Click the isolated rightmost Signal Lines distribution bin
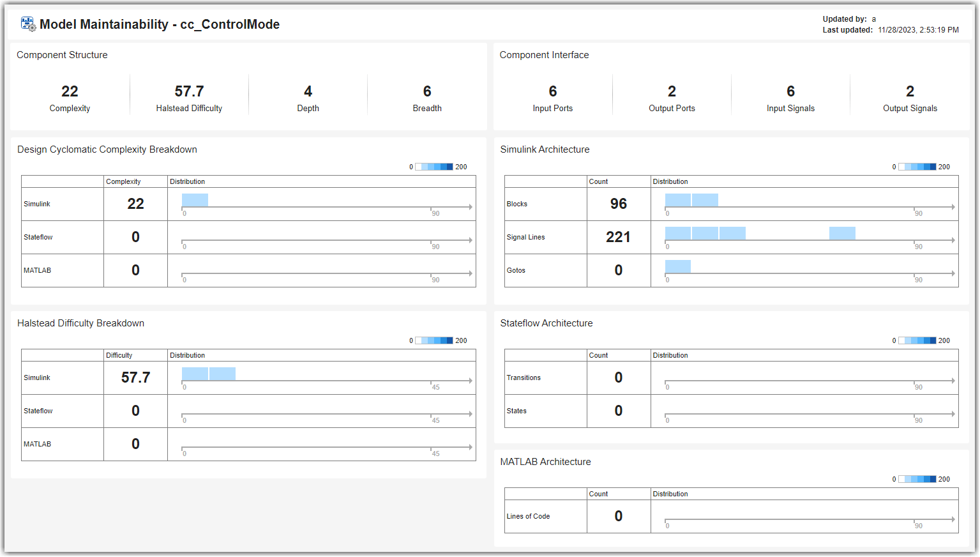Image resolution: width=980 pixels, height=557 pixels. click(x=842, y=233)
